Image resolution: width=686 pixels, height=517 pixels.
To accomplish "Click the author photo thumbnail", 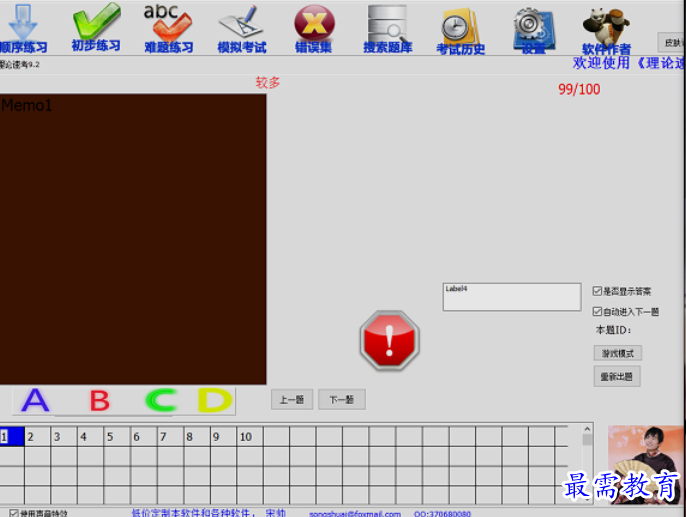I will tap(646, 465).
